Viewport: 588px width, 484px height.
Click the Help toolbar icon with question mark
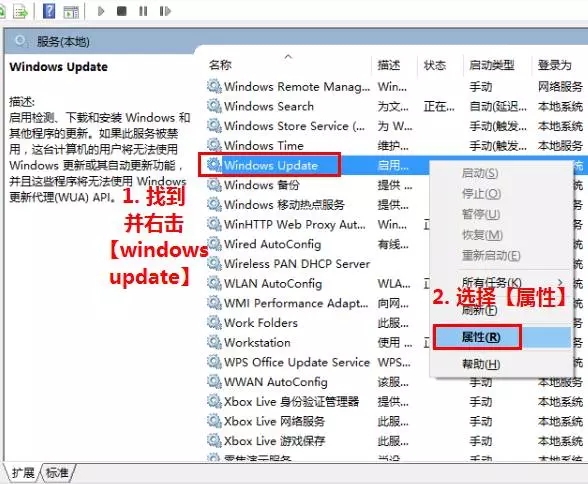click(x=49, y=11)
